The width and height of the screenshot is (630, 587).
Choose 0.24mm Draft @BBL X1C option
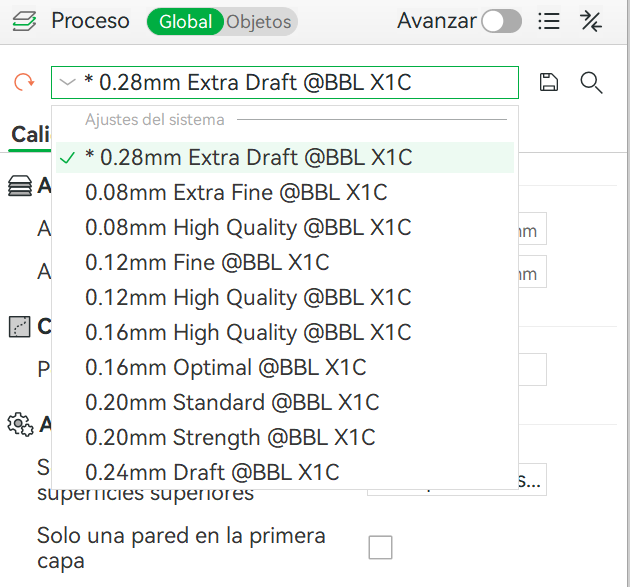(212, 472)
